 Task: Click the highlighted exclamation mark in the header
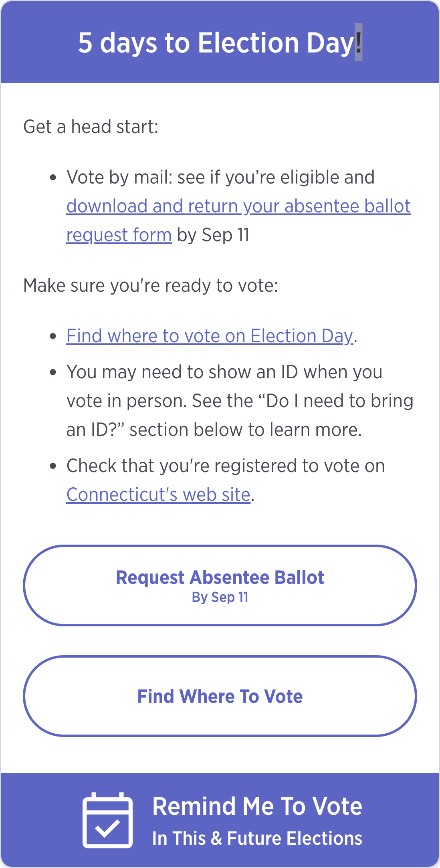[358, 42]
